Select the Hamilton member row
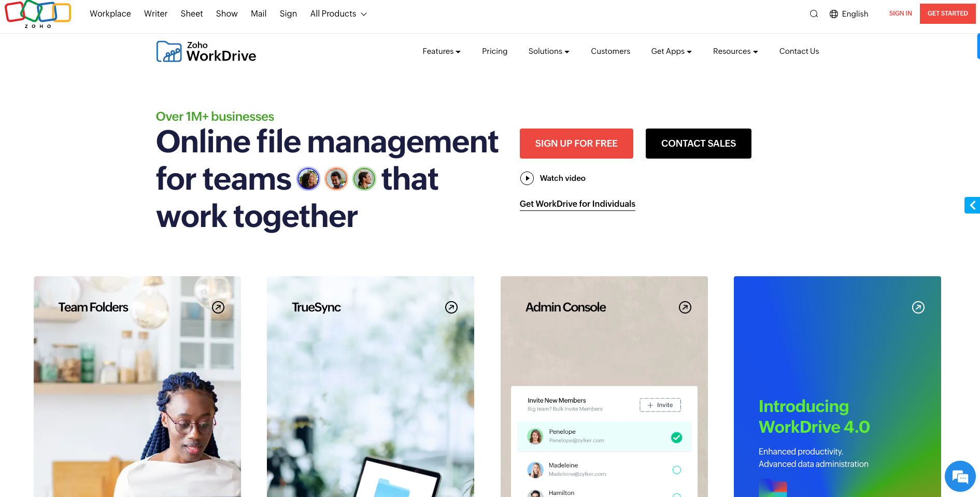Viewport: 980px width, 497px height. click(x=604, y=492)
